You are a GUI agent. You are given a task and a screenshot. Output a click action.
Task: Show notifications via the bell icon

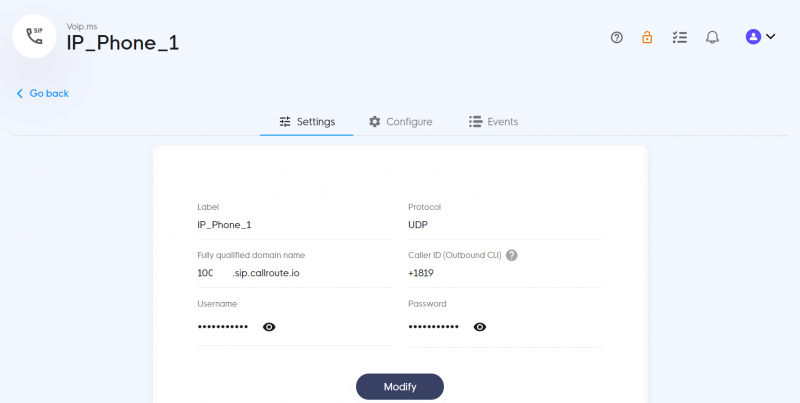712,37
